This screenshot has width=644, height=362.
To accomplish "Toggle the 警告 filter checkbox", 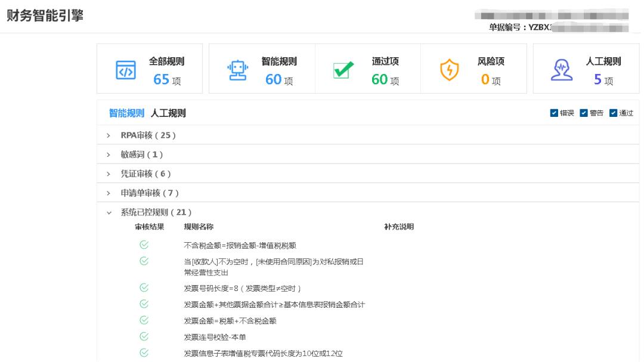I will tap(584, 113).
